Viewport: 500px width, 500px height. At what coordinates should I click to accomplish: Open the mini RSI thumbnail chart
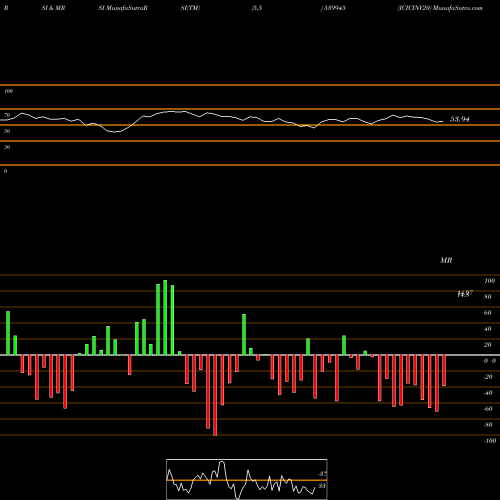click(x=247, y=479)
